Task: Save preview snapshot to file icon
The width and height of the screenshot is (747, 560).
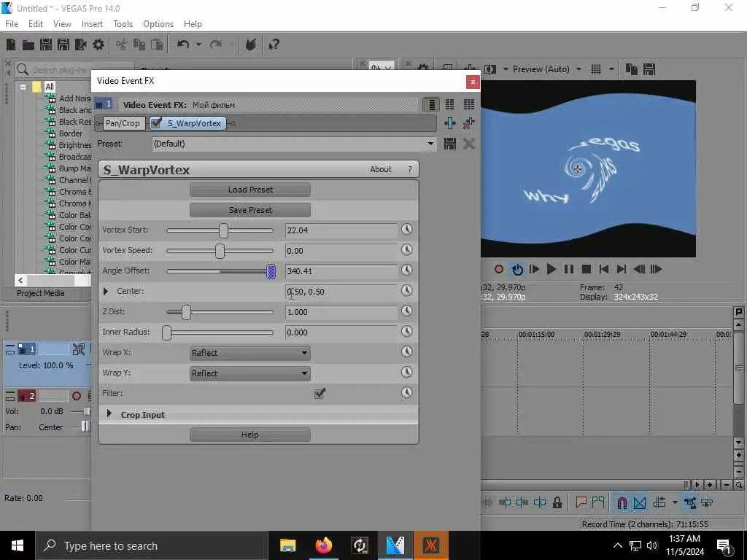Action: (x=649, y=69)
